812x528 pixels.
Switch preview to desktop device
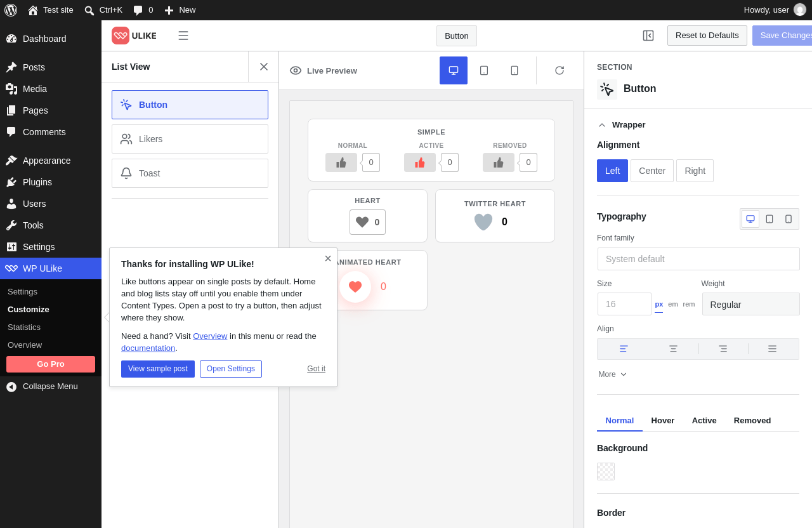tap(454, 70)
